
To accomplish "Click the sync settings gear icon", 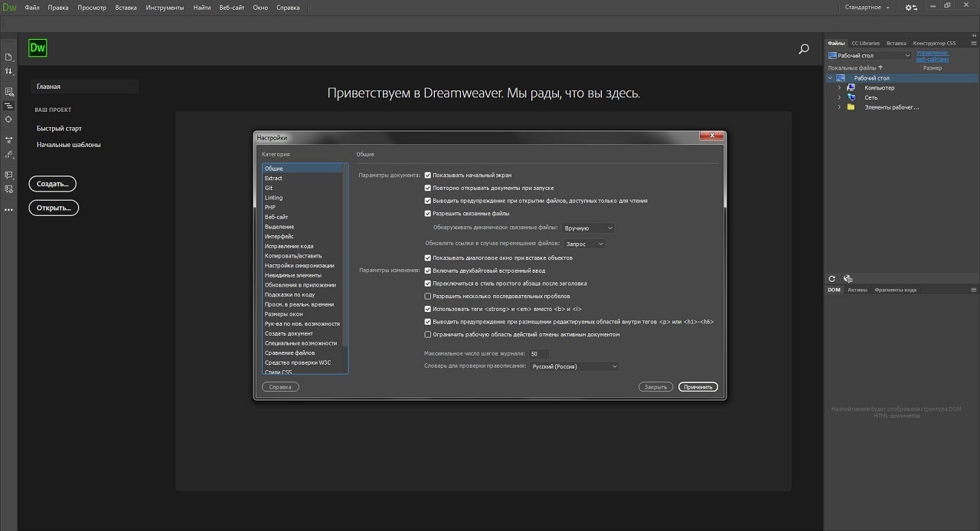I will point(911,8).
